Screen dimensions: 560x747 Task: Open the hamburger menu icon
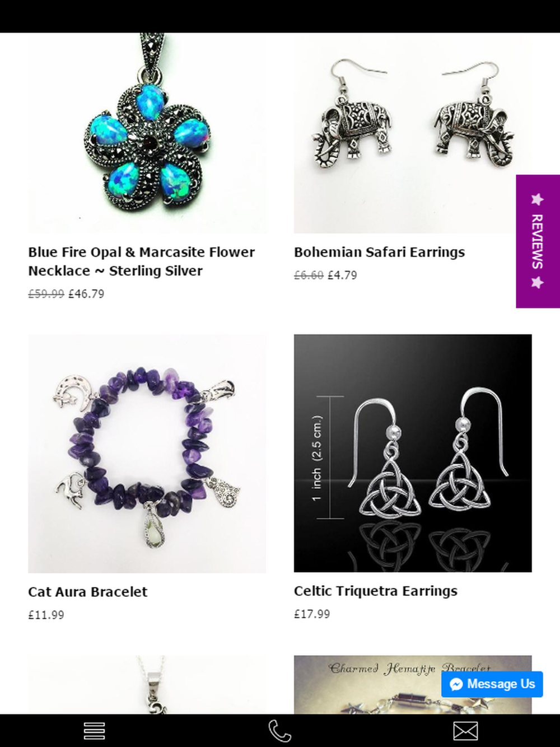(x=94, y=731)
